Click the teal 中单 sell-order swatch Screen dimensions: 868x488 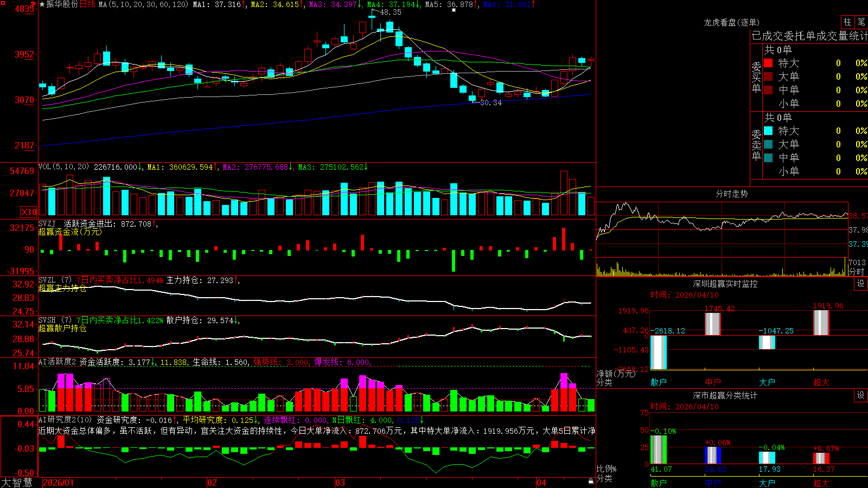tap(768, 158)
